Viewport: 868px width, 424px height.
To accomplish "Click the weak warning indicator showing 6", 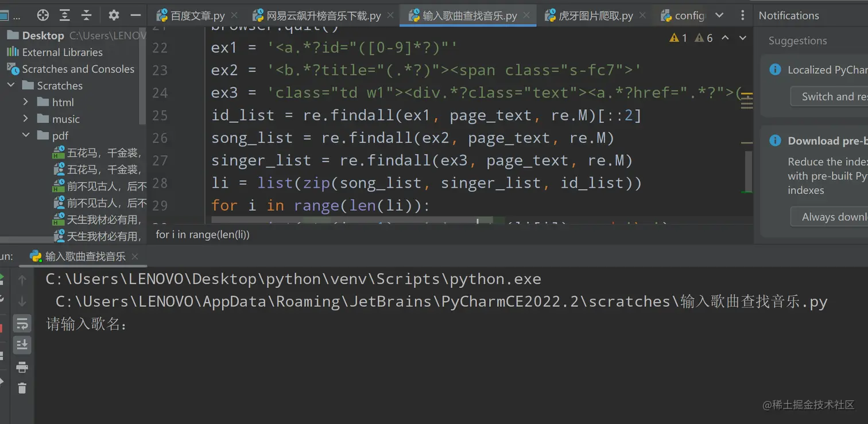I will pyautogui.click(x=704, y=38).
